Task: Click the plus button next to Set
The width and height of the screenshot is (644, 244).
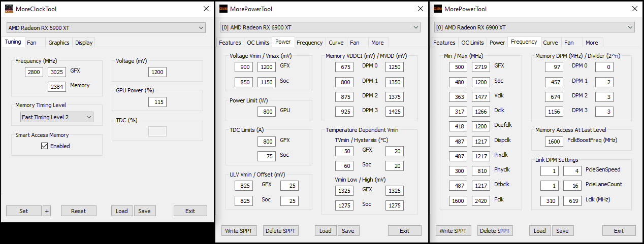Action: [x=47, y=211]
